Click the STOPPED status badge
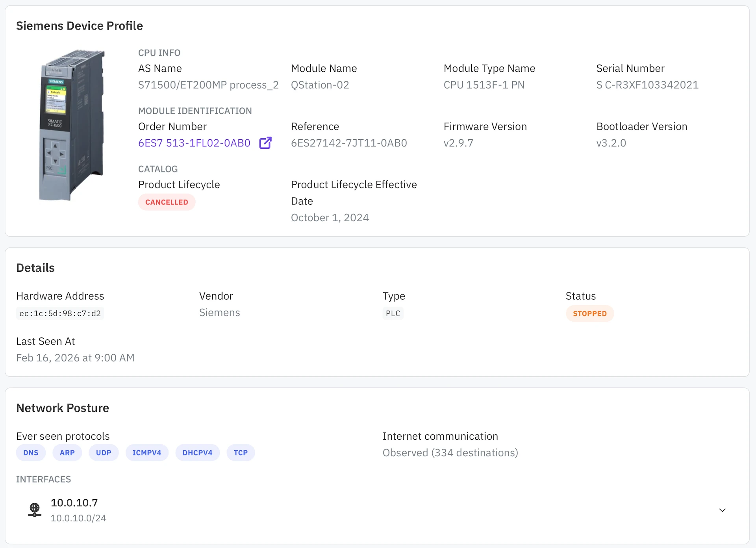The height and width of the screenshot is (548, 756). 589,313
